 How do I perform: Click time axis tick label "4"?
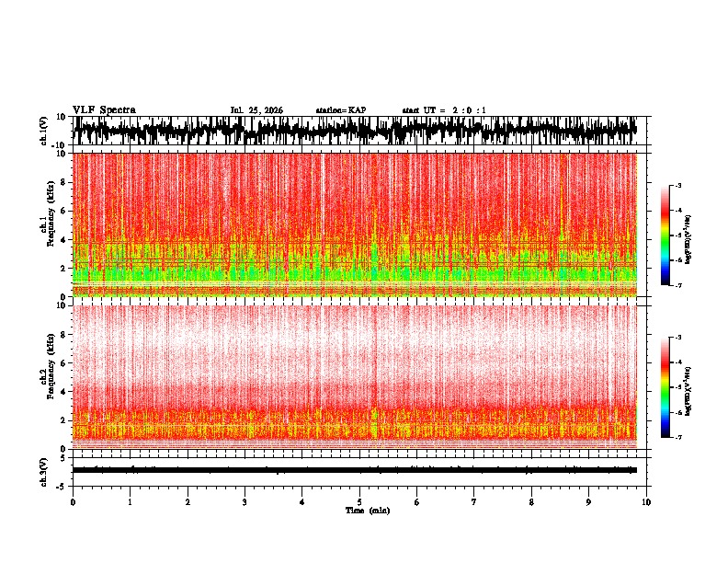click(x=302, y=502)
